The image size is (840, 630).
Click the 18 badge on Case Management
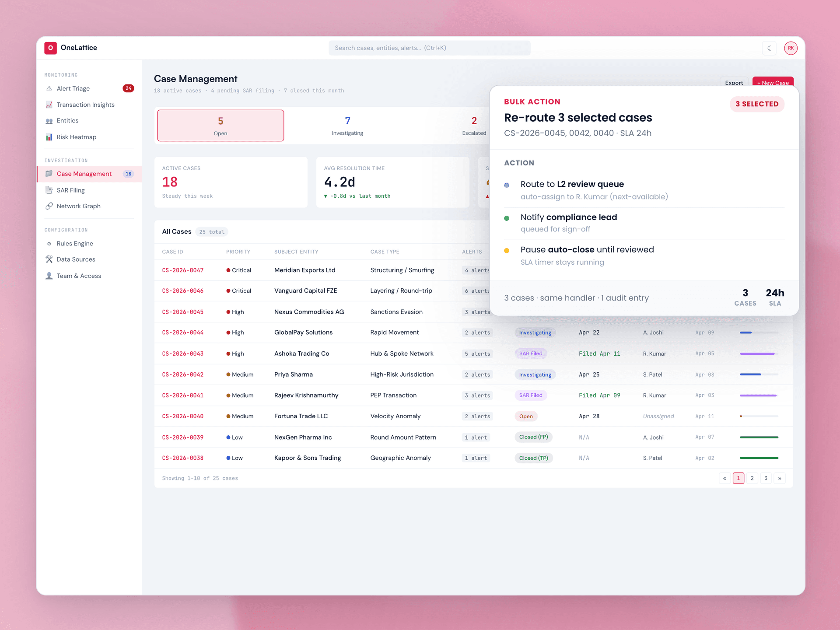(128, 174)
